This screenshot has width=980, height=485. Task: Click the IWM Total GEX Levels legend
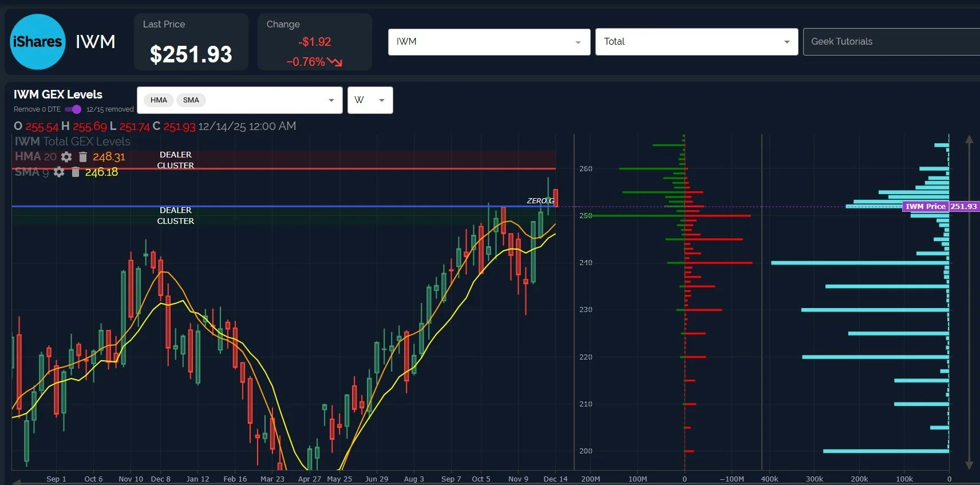[72, 141]
